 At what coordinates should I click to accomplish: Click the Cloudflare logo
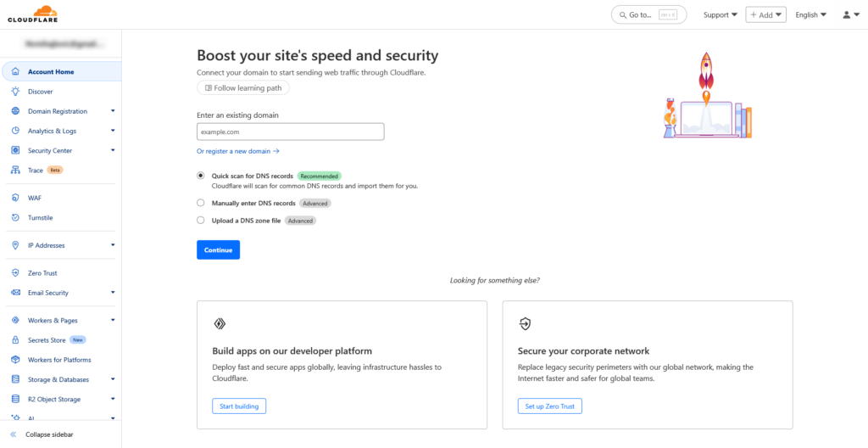point(33,14)
